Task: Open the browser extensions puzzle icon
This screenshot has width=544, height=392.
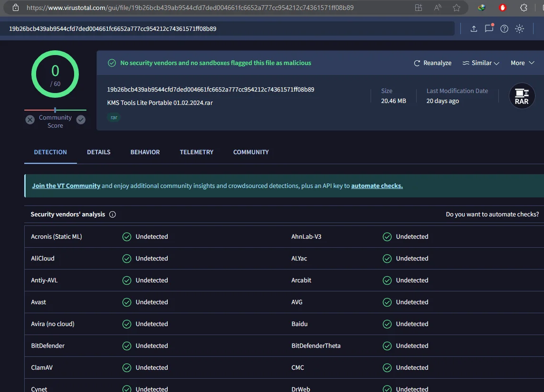Action: (x=524, y=8)
